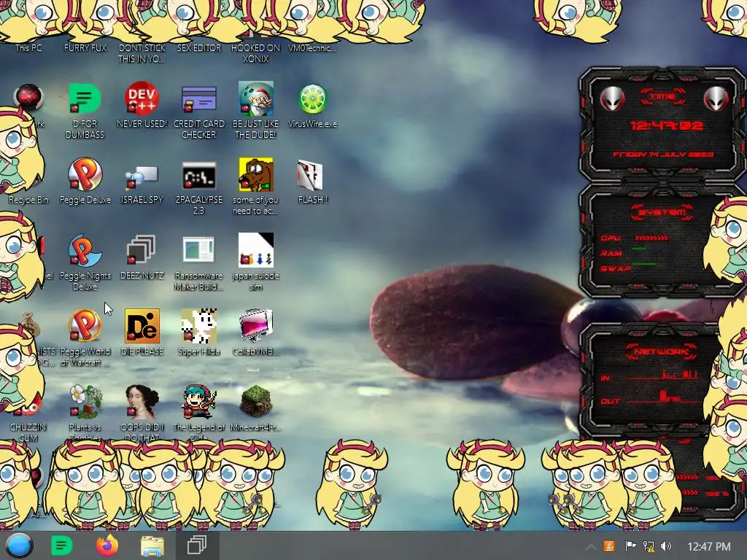Open the FLASH ! desktop icon
The width and height of the screenshot is (747, 560).
click(x=310, y=174)
